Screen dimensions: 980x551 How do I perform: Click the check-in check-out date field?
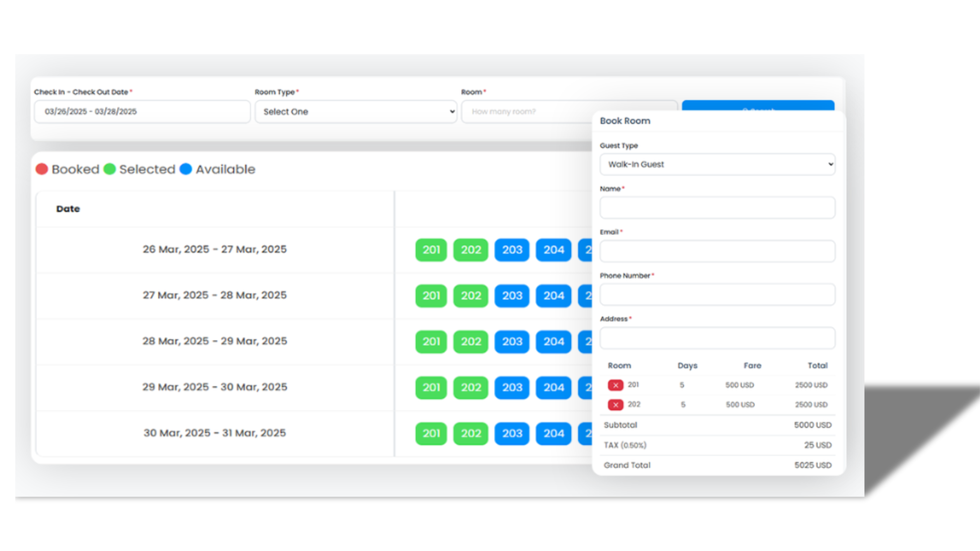(x=142, y=112)
